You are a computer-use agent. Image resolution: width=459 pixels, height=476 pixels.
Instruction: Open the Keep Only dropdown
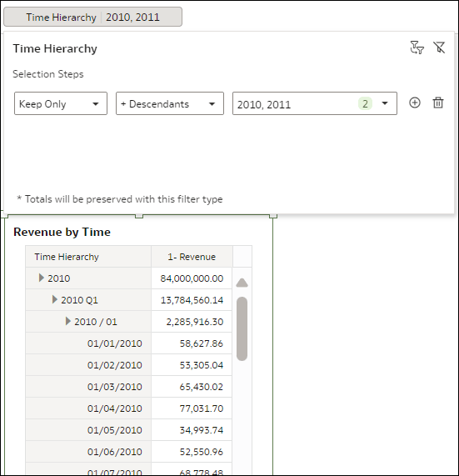(61, 103)
